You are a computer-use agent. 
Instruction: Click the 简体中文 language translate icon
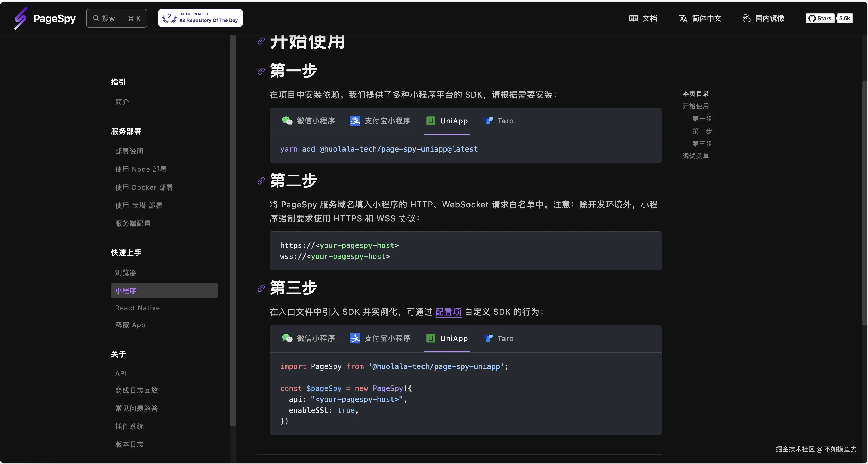pos(683,18)
